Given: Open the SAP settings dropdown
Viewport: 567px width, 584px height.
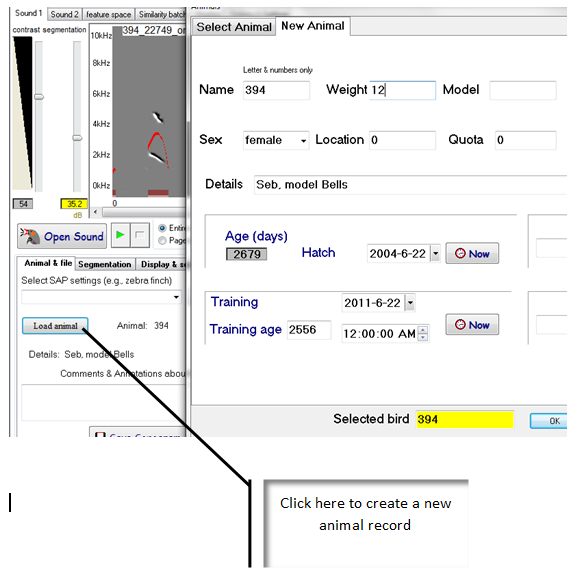Looking at the screenshot, I should [x=101, y=297].
